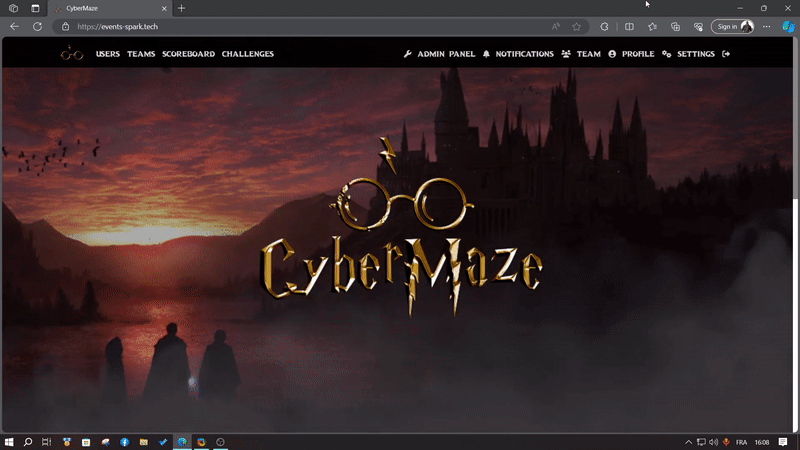Go to the Challenges page
Image resolution: width=800 pixels, height=450 pixels.
click(247, 54)
